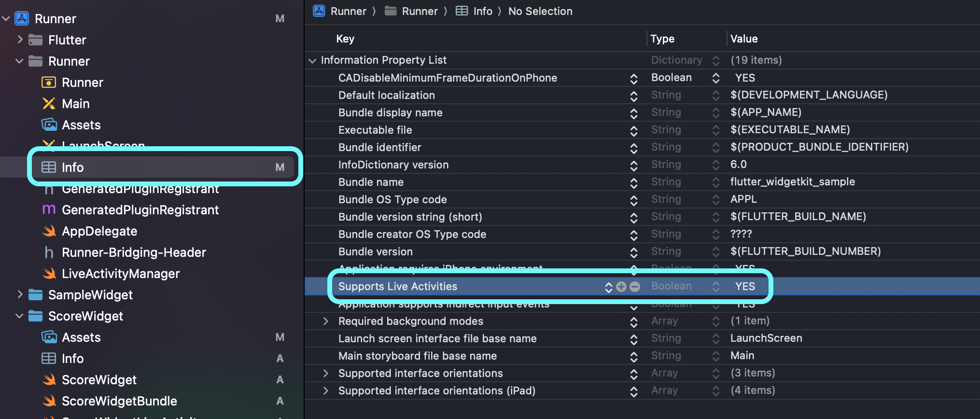Open key picker for Bundle identifier row
The height and width of the screenshot is (419, 980).
pyautogui.click(x=634, y=148)
